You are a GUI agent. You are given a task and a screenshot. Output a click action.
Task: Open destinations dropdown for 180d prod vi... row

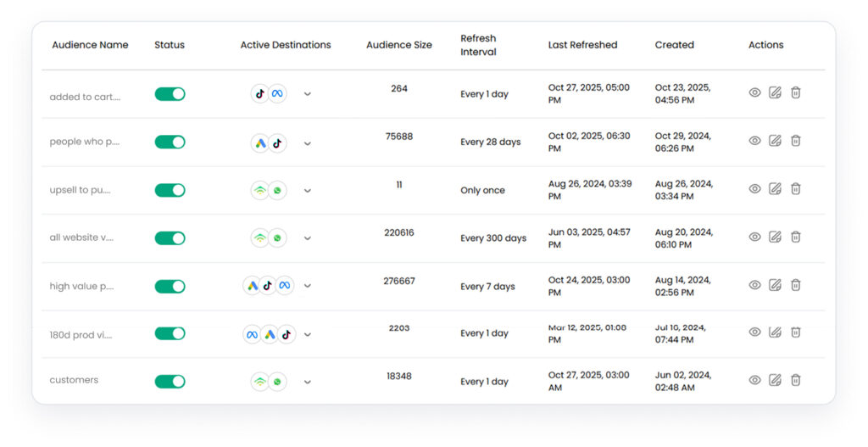pos(307,335)
